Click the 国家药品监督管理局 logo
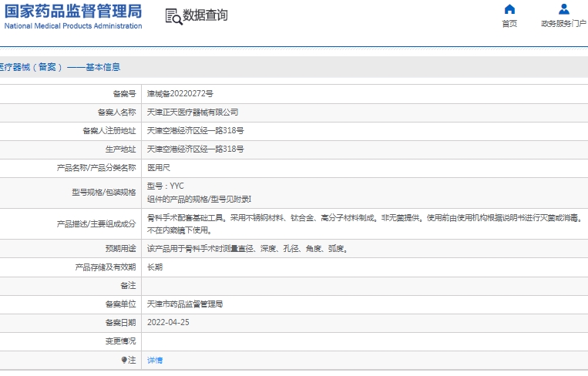588x376 pixels. click(x=73, y=12)
